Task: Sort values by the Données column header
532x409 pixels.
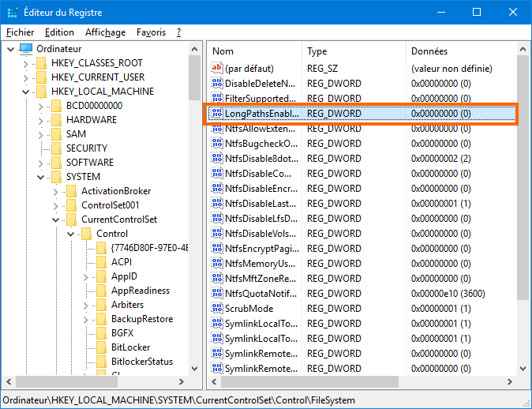Action: click(462, 51)
